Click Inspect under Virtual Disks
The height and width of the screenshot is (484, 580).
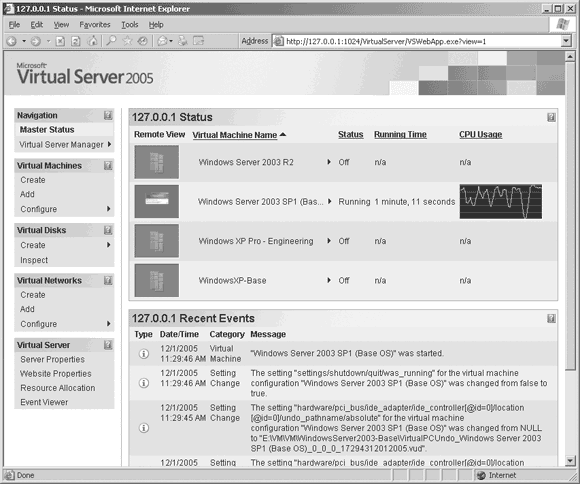[34, 260]
